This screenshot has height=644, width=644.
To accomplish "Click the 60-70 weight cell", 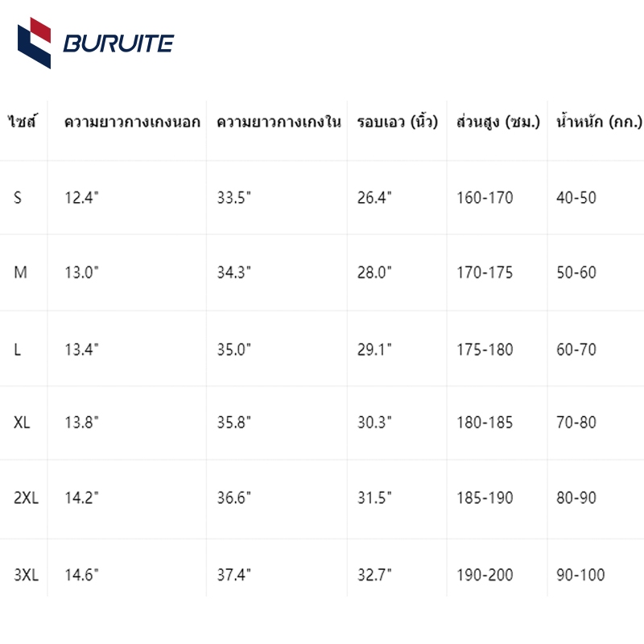I will pos(576,349).
